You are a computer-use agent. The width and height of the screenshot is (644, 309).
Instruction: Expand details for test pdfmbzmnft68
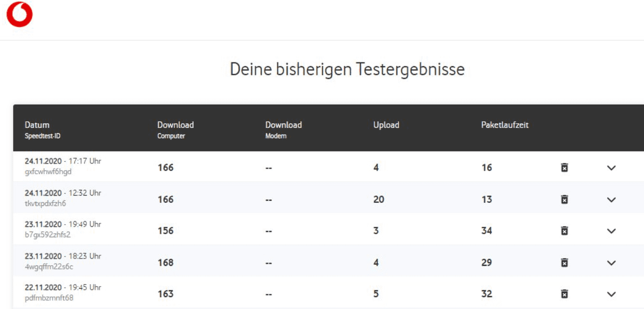click(612, 294)
